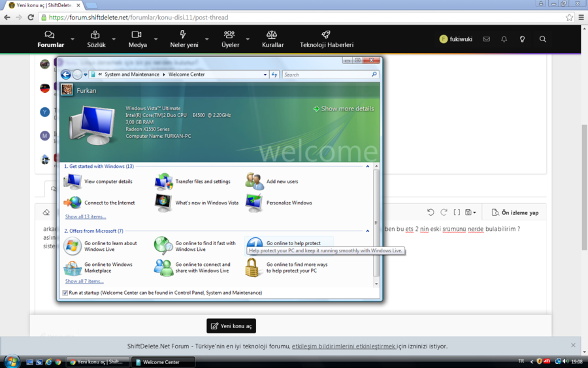Image resolution: width=588 pixels, height=368 pixels.
Task: Select Go online to learn about Windows Live
Action: pyautogui.click(x=101, y=246)
